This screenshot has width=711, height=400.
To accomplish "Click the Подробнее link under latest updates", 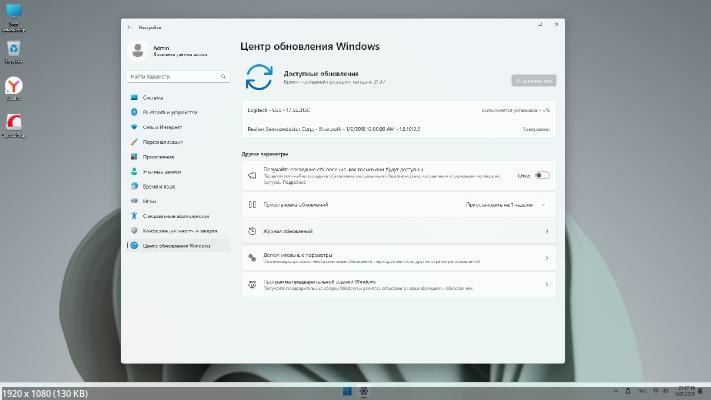I will pyautogui.click(x=294, y=182).
